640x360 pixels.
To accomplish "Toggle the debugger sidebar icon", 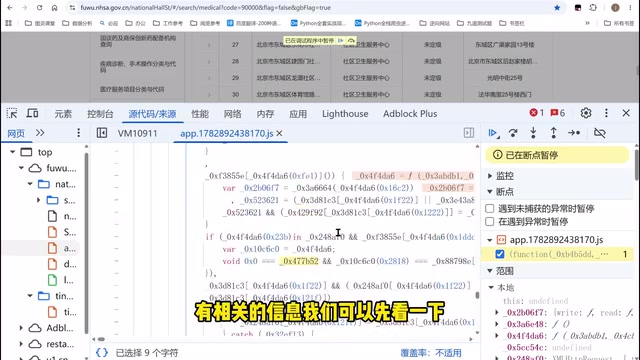I will pyautogui.click(x=469, y=133).
